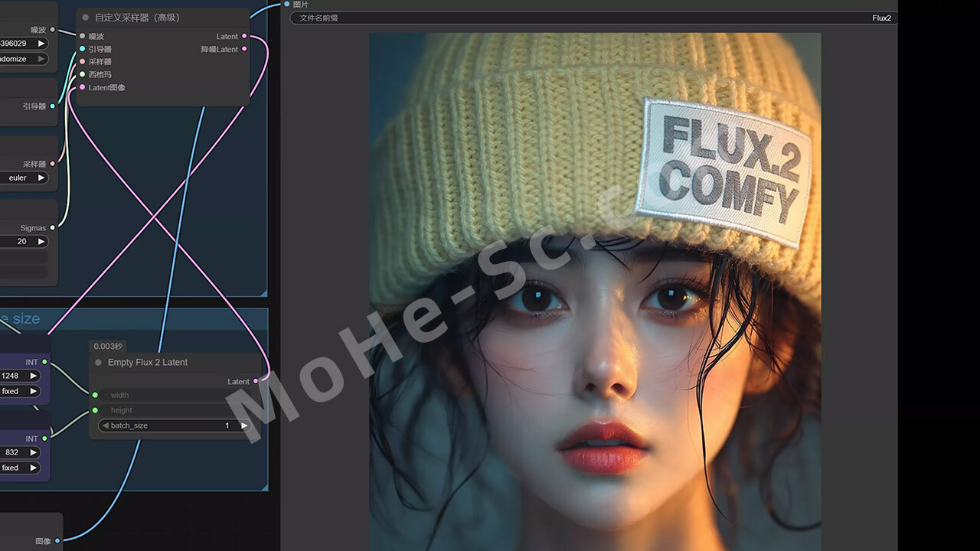
Task: Click the 降噪Latent output socket
Action: 244,49
